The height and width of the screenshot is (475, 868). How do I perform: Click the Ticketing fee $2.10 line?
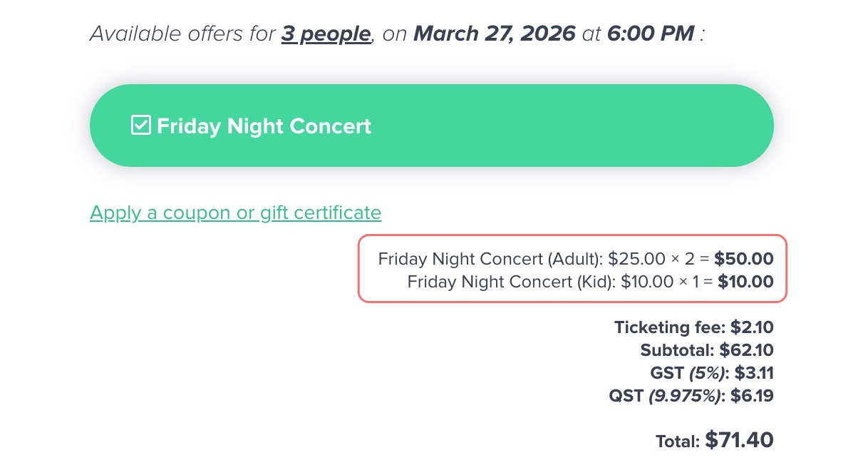point(693,327)
